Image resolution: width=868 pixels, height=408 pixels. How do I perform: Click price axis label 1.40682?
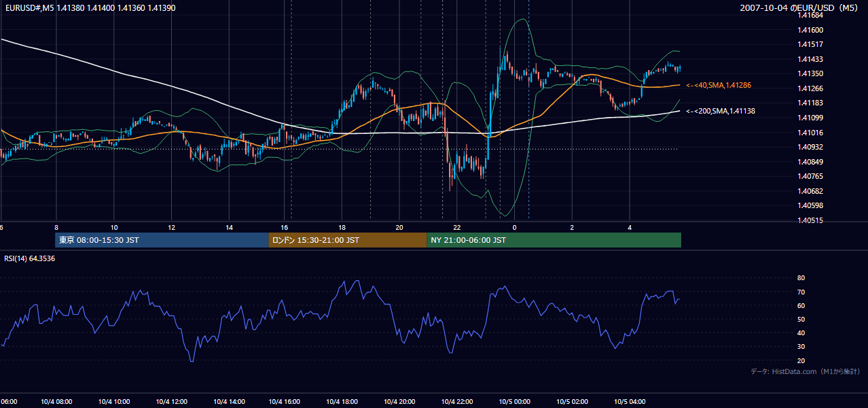(x=811, y=191)
